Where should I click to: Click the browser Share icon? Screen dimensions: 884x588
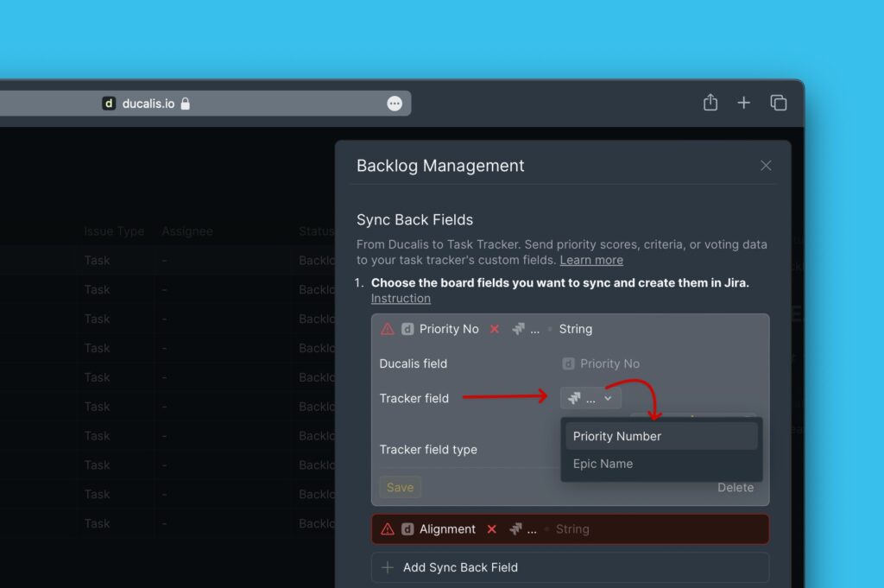710,103
